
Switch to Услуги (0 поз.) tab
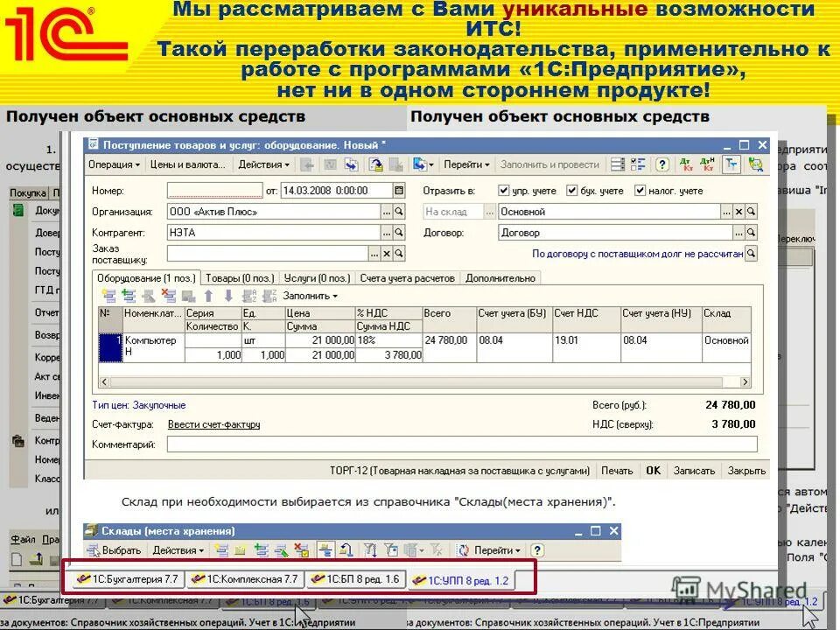pyautogui.click(x=317, y=278)
